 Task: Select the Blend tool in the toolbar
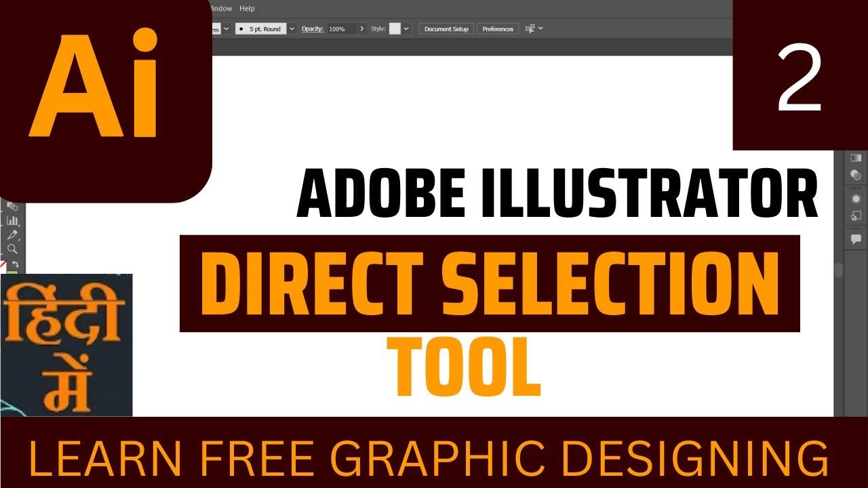pyautogui.click(x=12, y=206)
